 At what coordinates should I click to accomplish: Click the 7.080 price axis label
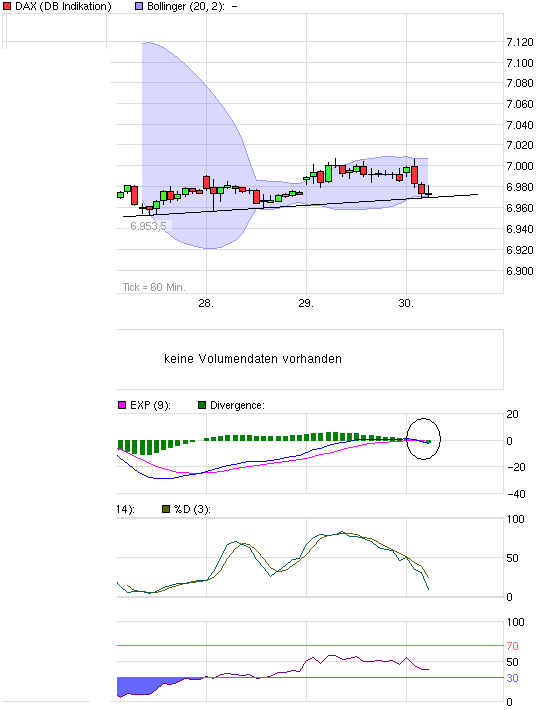(x=520, y=83)
